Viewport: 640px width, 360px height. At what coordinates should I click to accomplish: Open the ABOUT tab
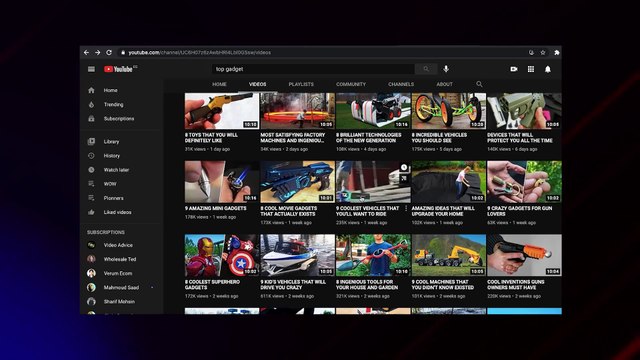coord(444,84)
